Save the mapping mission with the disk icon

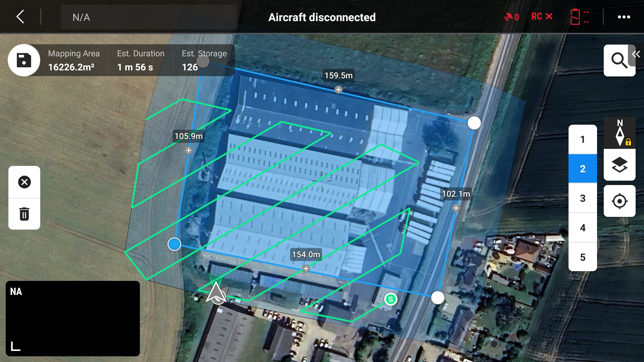pos(24,60)
